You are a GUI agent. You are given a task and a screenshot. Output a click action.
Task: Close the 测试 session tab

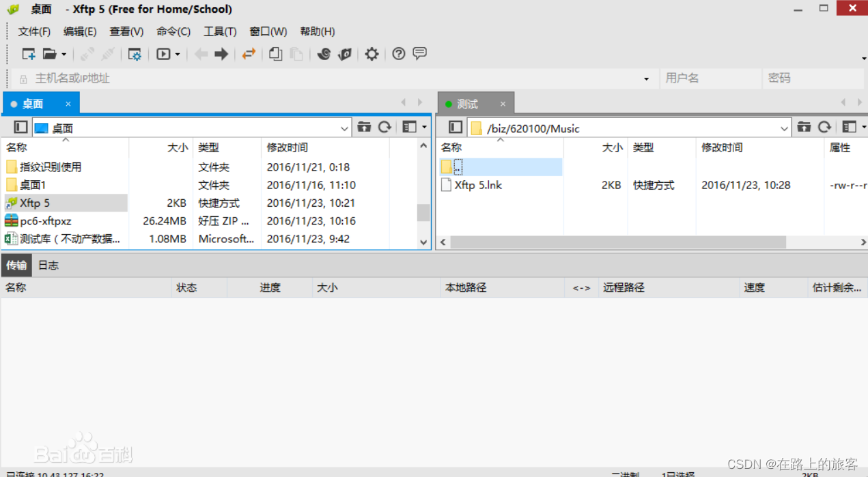coord(503,104)
